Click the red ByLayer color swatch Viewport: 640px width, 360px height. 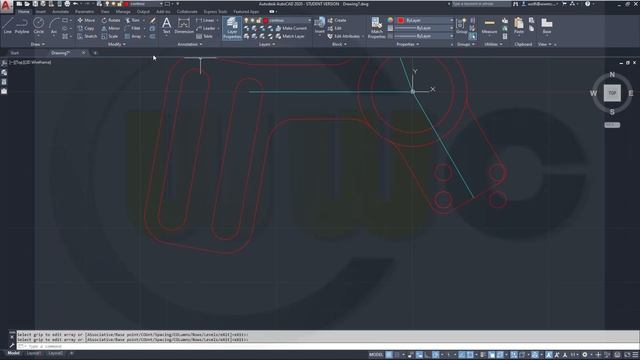(401, 20)
